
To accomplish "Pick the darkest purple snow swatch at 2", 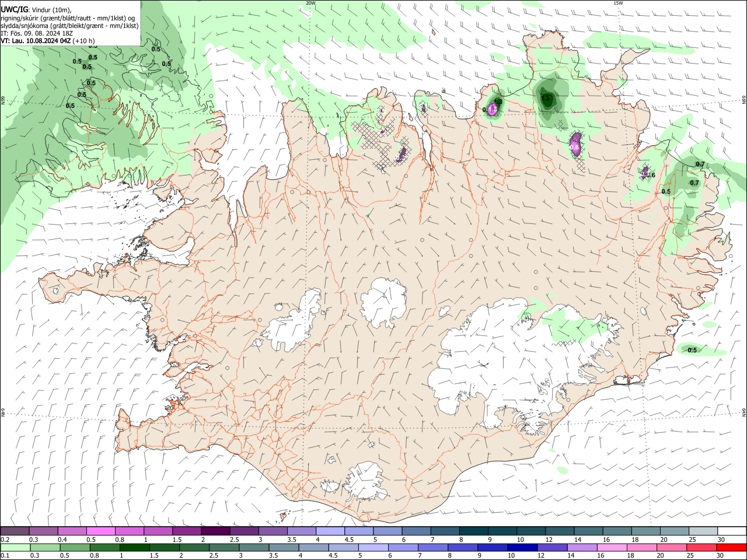I will (215, 531).
